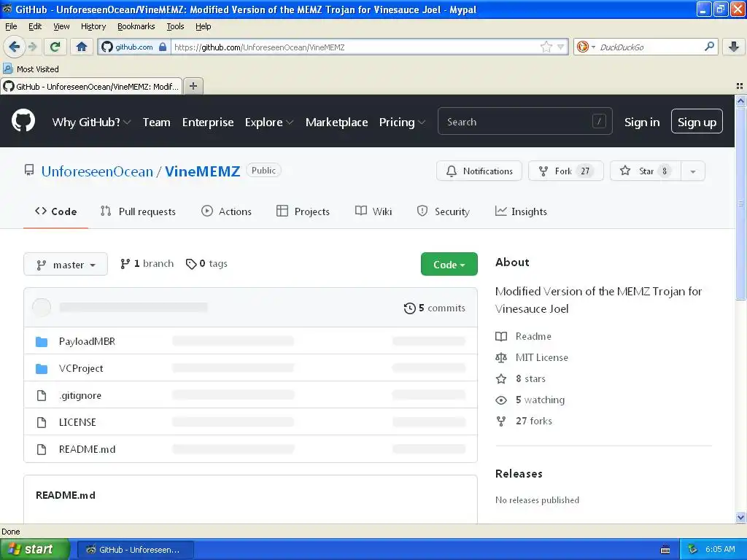
Task: Go back with the browser Back arrow
Action: 13,47
